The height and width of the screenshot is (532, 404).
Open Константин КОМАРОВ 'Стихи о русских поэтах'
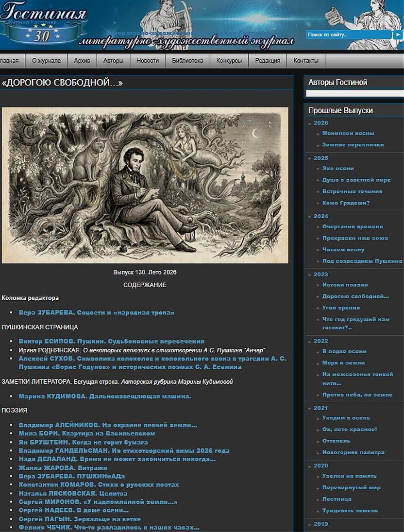coord(99,485)
